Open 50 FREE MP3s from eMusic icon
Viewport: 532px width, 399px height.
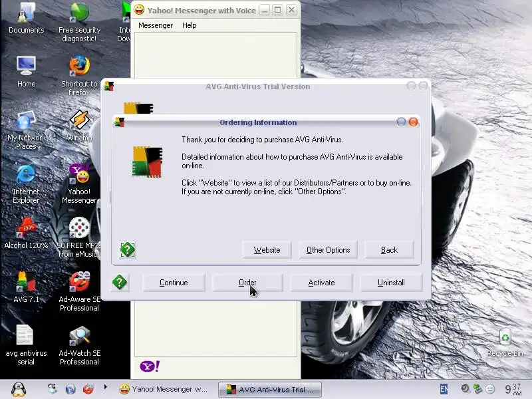click(79, 237)
